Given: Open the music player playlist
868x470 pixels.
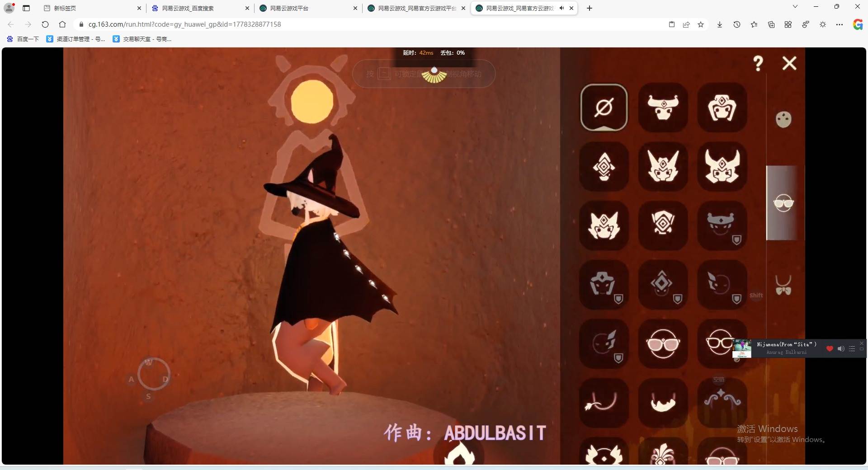Looking at the screenshot, I should pos(852,348).
